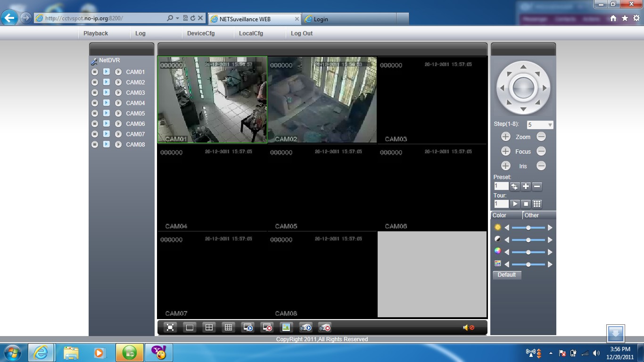Open the Playback menu

point(96,33)
